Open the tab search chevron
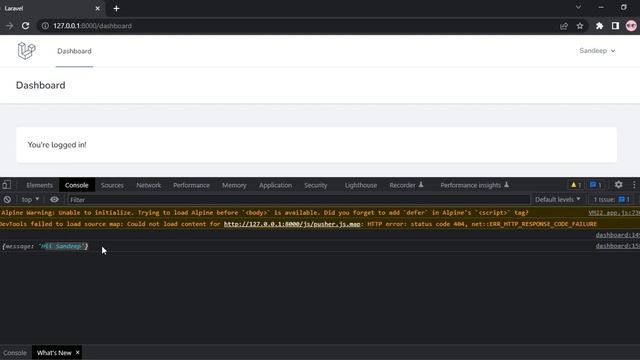The image size is (640, 360). (x=578, y=7)
